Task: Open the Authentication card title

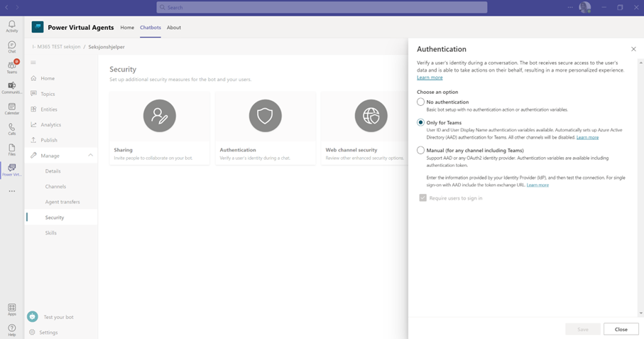Action: pos(238,150)
